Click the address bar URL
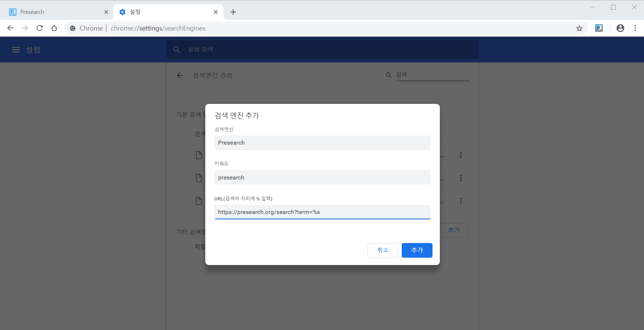The image size is (644, 330). pos(158,28)
